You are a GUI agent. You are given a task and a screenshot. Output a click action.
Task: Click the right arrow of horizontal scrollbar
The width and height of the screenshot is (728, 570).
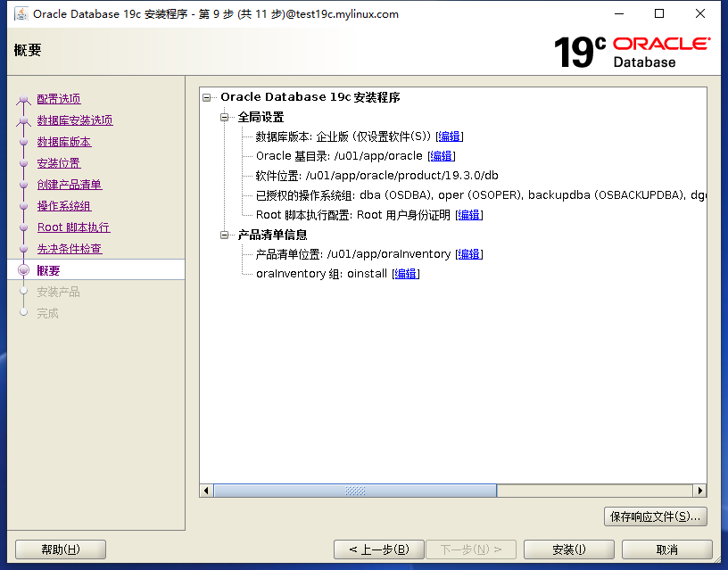(x=701, y=490)
